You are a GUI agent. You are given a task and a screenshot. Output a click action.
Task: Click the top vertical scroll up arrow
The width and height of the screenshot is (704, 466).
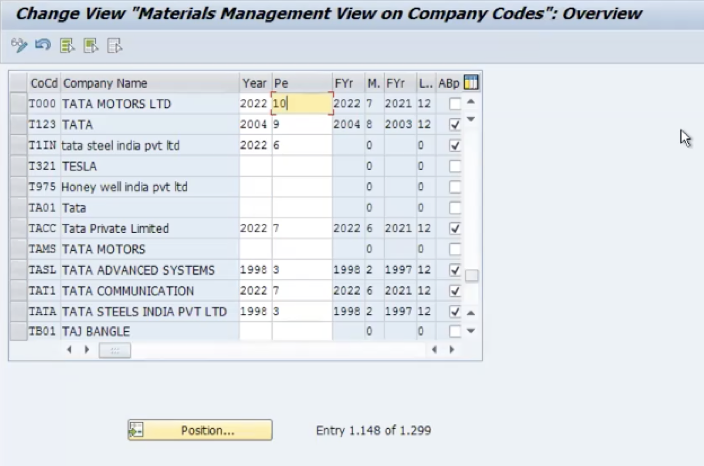[x=471, y=102]
